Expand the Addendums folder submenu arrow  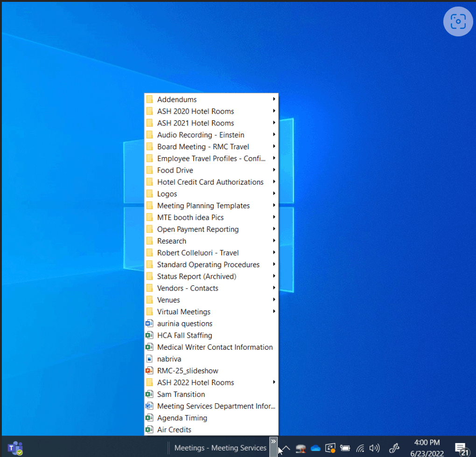click(274, 99)
